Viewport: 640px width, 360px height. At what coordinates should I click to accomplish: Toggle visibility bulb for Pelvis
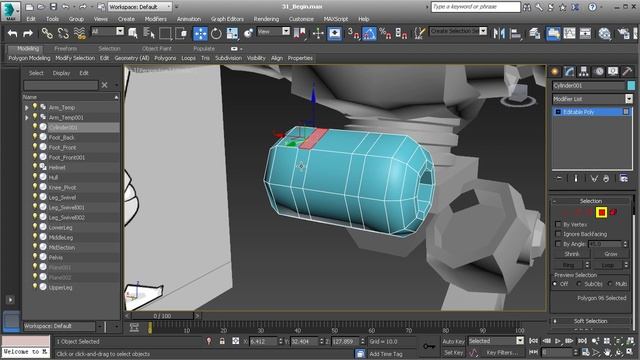pos(35,257)
